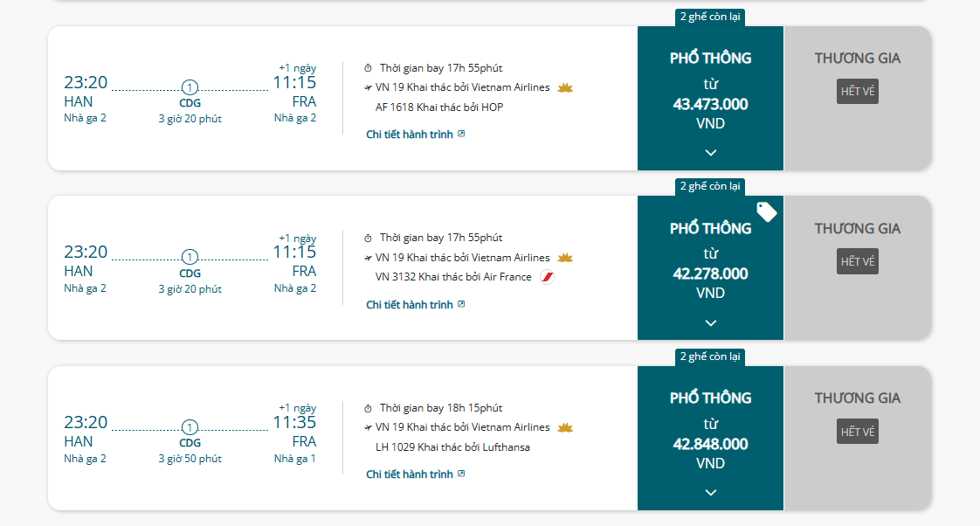Open Chi tiết hành trình for the Lufthansa flight
The image size is (980, 526).
tap(410, 474)
